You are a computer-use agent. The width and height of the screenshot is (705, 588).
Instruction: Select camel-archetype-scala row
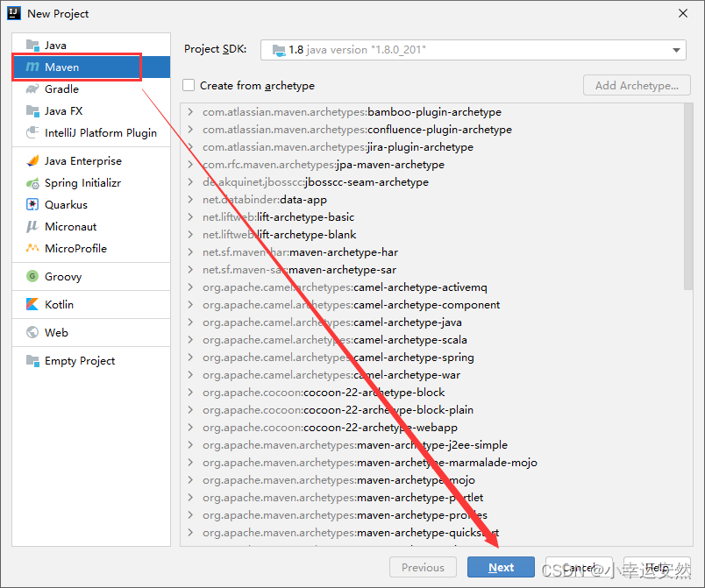click(x=431, y=340)
